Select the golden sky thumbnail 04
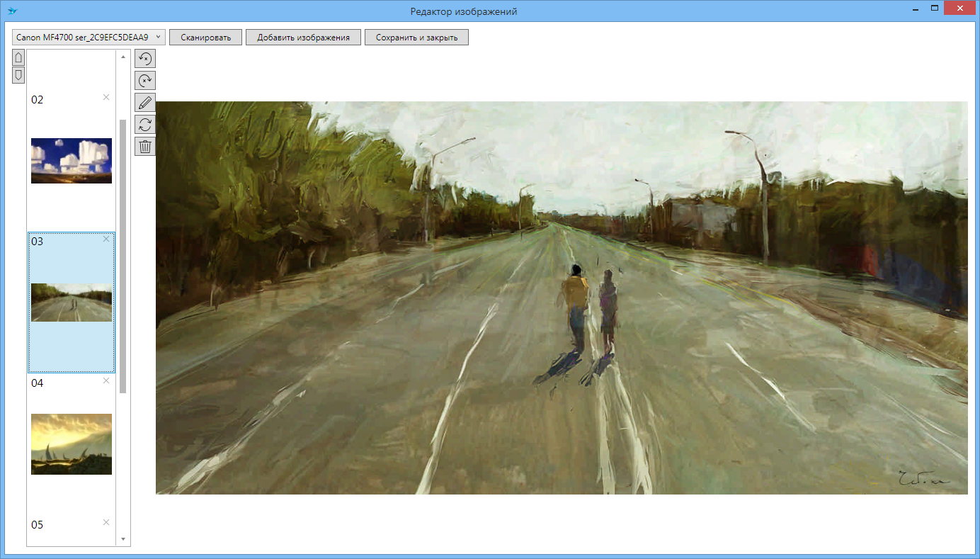Image resolution: width=980 pixels, height=559 pixels. [72, 444]
